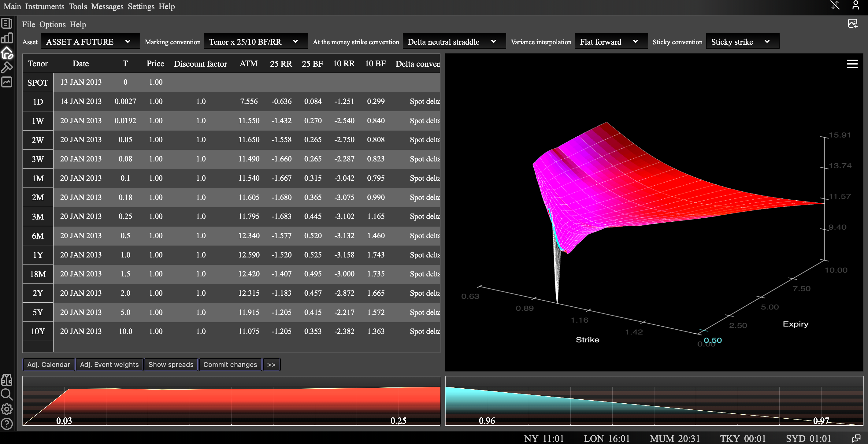Click the question mark help icon

[7, 424]
